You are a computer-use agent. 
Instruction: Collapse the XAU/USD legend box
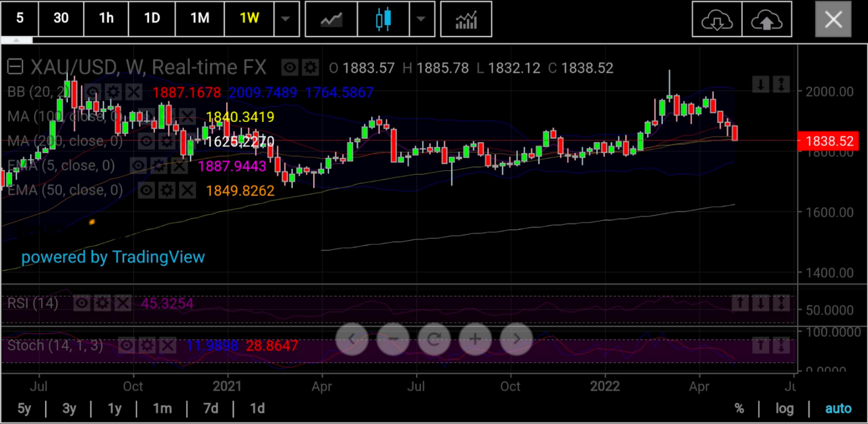16,67
